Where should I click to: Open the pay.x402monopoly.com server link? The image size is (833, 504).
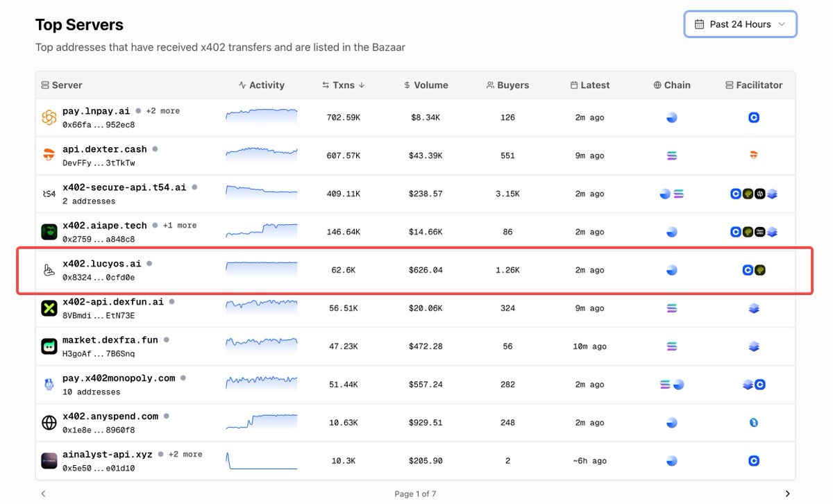pos(119,378)
